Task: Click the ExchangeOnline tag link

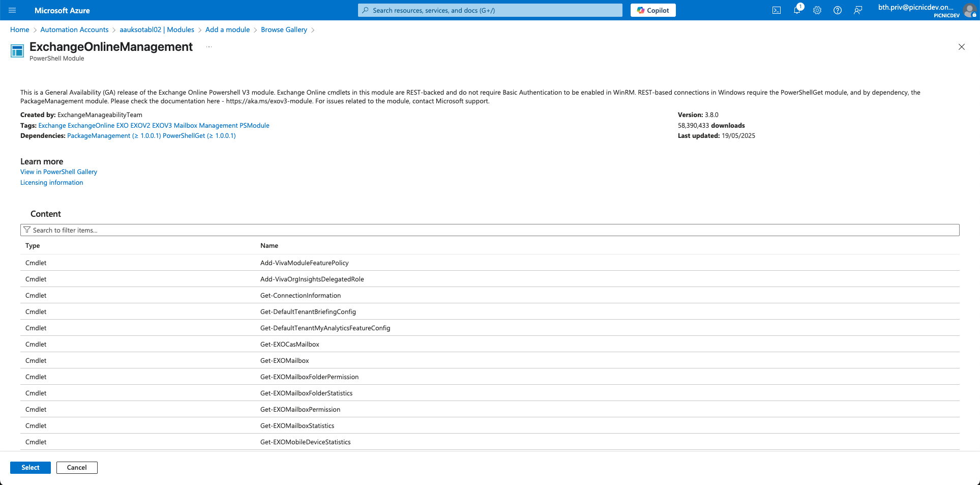Action: coord(91,125)
